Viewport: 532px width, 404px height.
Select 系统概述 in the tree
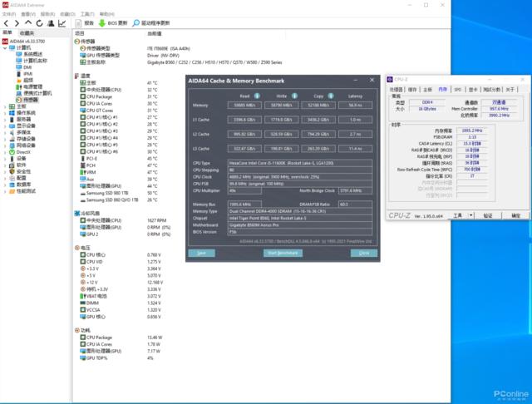[30, 54]
